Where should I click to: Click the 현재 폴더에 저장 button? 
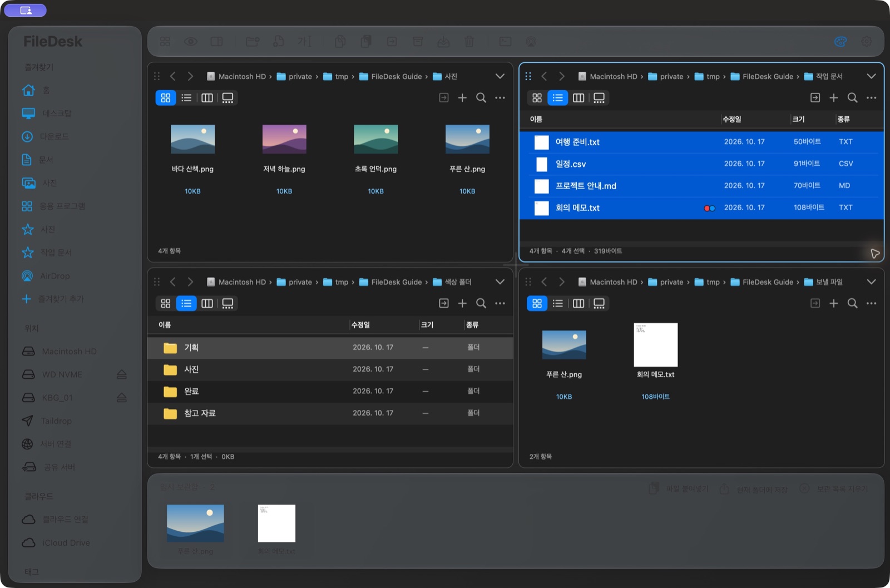click(754, 490)
